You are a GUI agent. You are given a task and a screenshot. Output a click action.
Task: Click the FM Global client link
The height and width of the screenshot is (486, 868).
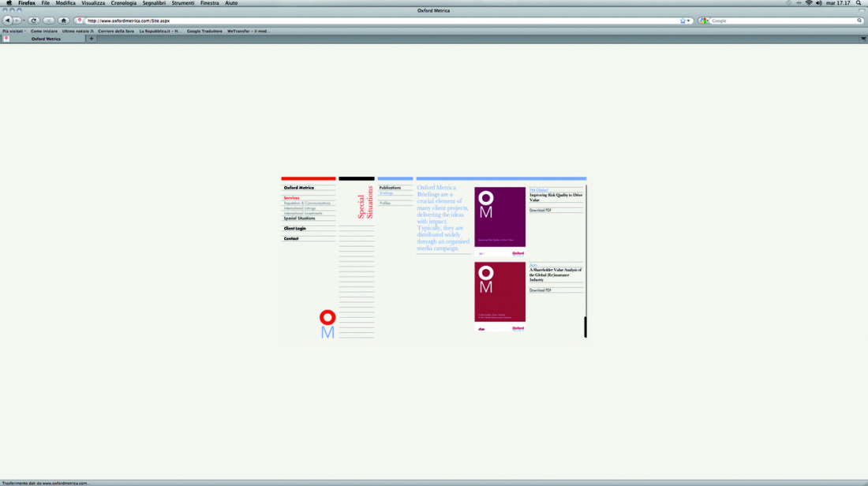[x=539, y=190]
